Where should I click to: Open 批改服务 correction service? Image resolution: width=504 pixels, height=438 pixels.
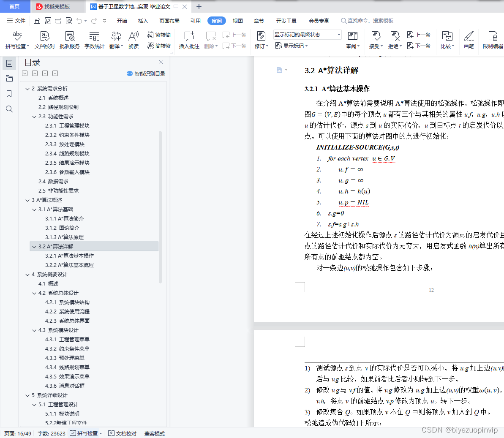tap(69, 40)
